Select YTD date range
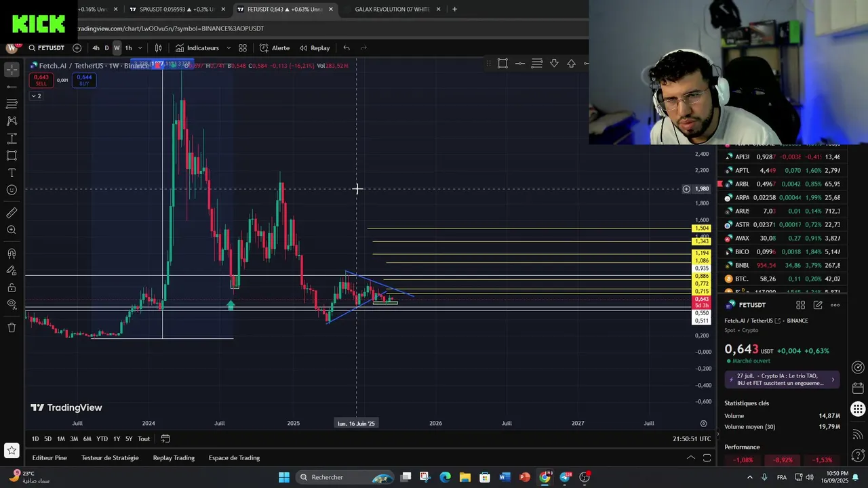868x488 pixels. pyautogui.click(x=102, y=439)
